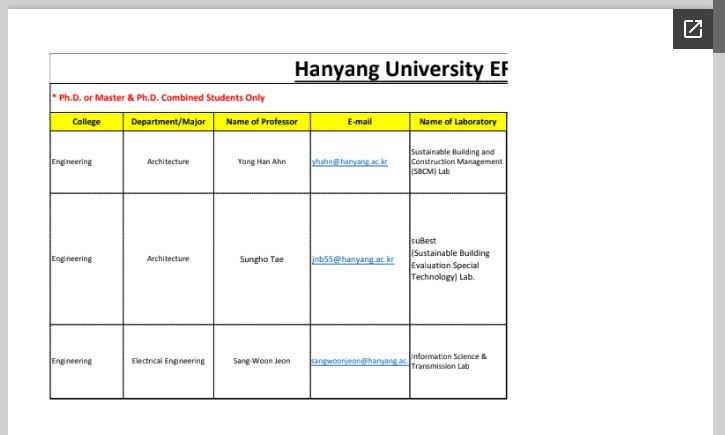Click the 'Department/Major' column header

click(168, 122)
